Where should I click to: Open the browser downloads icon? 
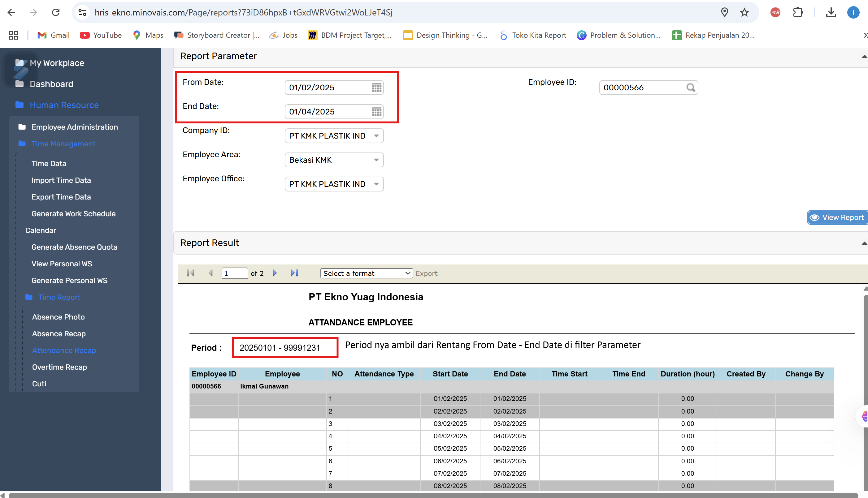[831, 12]
